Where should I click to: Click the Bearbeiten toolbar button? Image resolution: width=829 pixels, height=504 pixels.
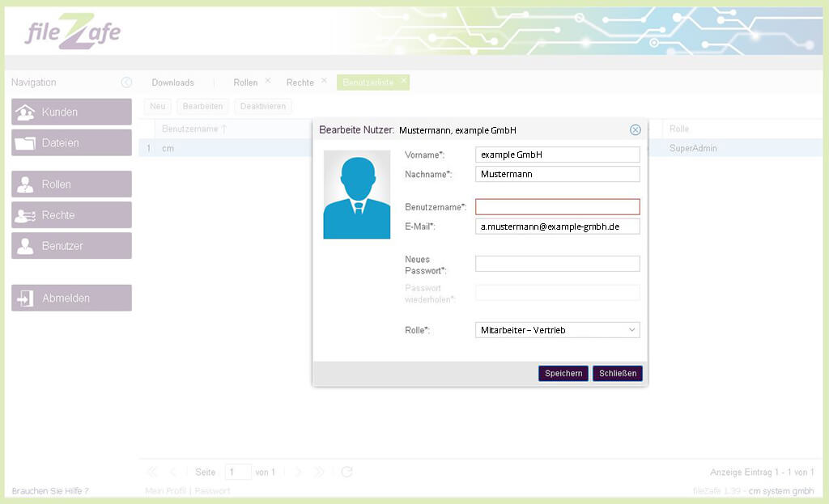202,106
